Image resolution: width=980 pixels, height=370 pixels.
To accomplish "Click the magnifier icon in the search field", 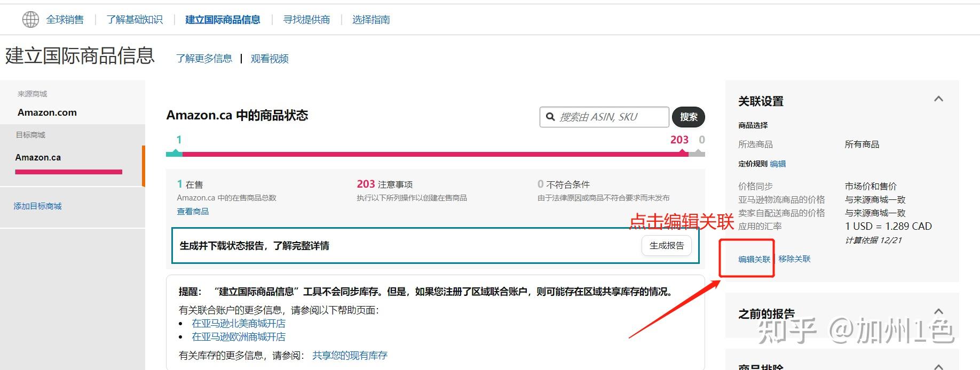I will [550, 117].
